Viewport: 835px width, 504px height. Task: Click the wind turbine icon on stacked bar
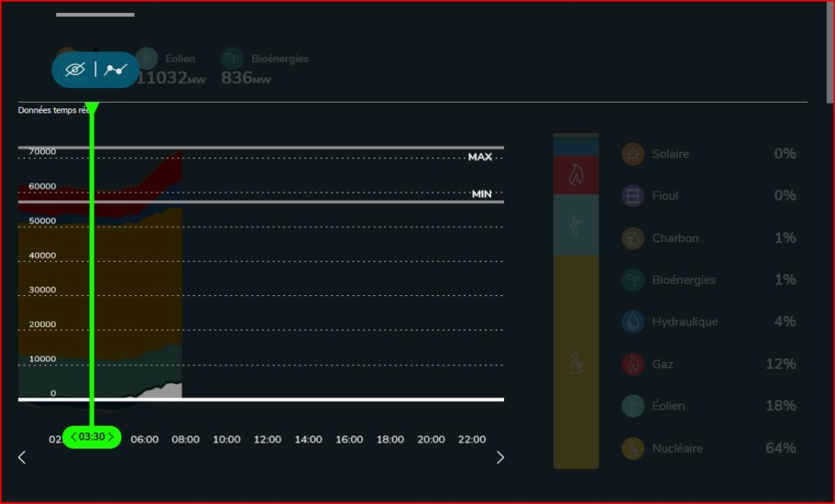(x=575, y=225)
